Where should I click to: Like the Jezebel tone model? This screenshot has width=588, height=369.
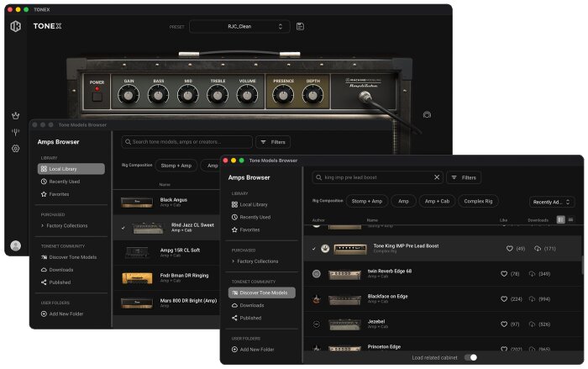coord(504,324)
